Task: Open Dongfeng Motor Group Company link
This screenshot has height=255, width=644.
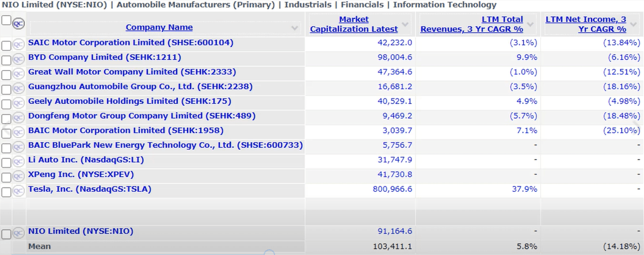Action: pos(142,116)
